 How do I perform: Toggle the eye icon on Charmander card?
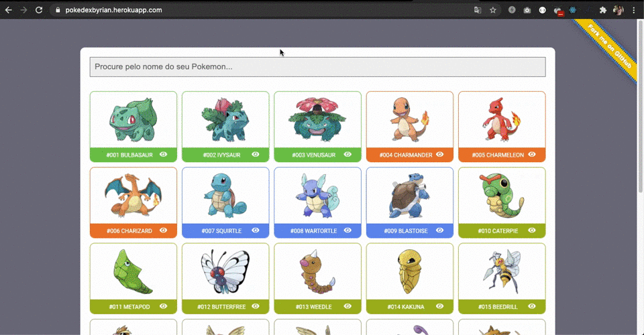coord(439,155)
